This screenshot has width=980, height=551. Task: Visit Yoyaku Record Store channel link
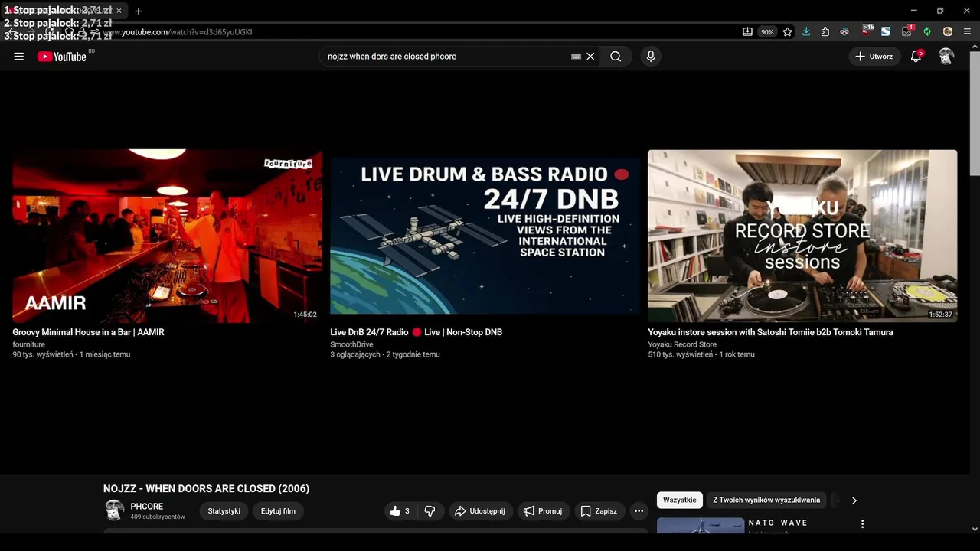tap(682, 345)
